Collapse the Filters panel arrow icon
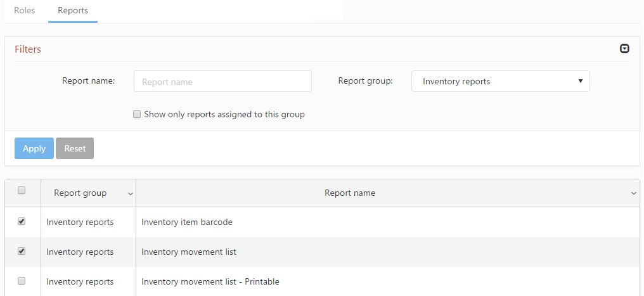This screenshot has height=296, width=644. click(624, 49)
